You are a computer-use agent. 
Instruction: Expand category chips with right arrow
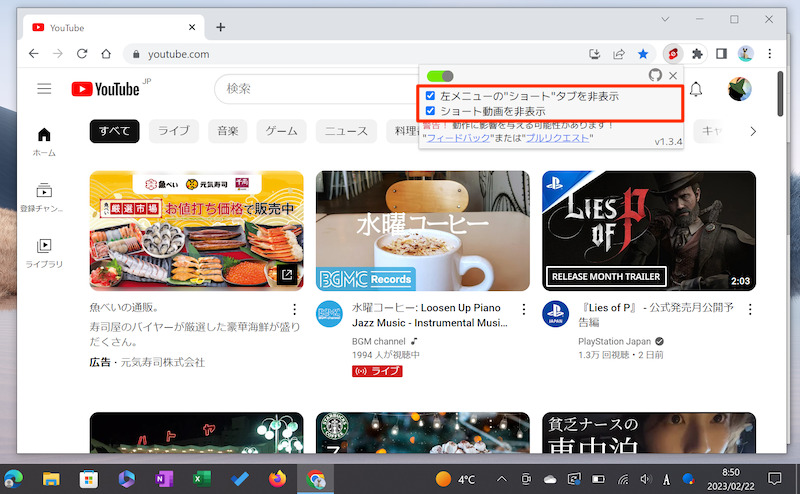(x=753, y=131)
